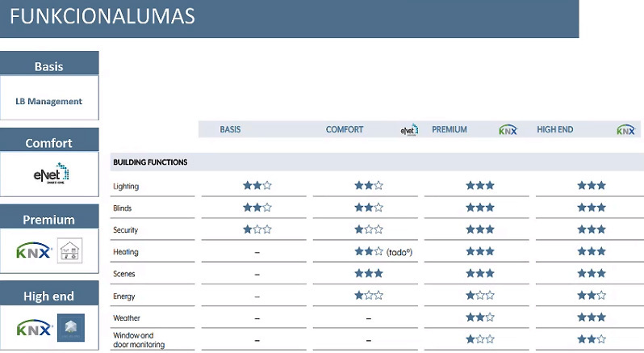Click the Blinds row label
The image size is (644, 353).
[123, 208]
